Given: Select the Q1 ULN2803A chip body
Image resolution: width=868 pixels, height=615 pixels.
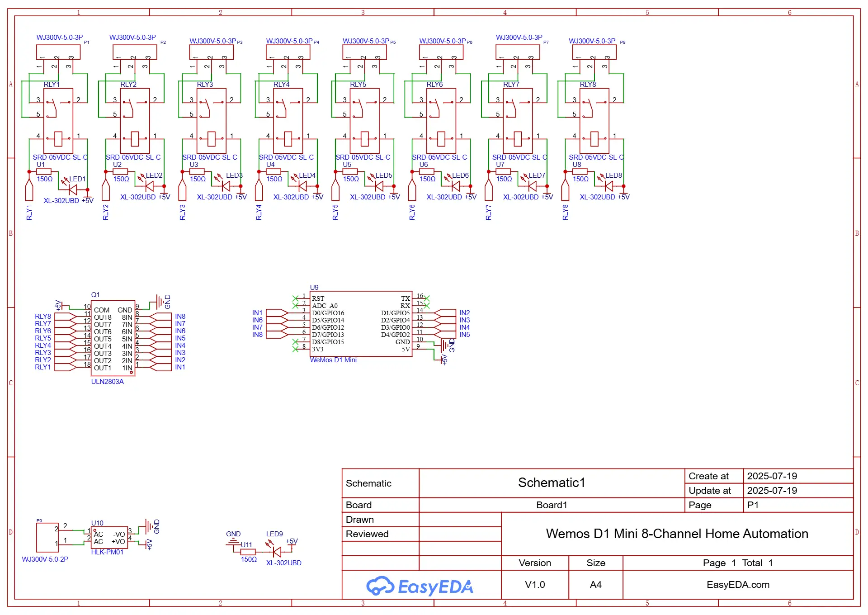Looking at the screenshot, I should (x=113, y=338).
